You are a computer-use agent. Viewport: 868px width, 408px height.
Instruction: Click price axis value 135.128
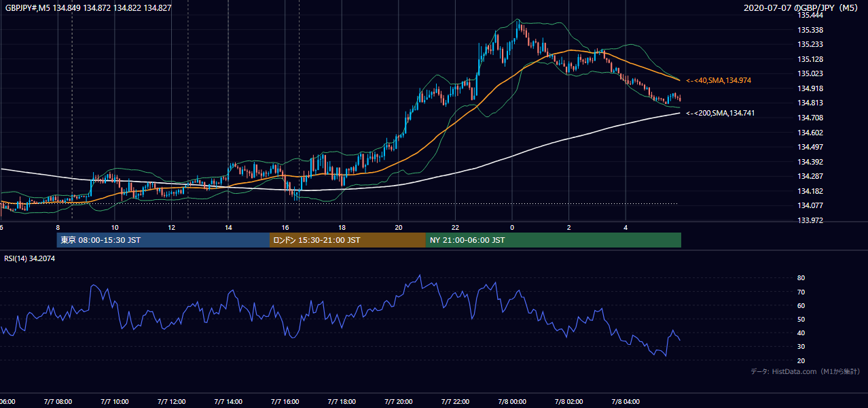[810, 59]
